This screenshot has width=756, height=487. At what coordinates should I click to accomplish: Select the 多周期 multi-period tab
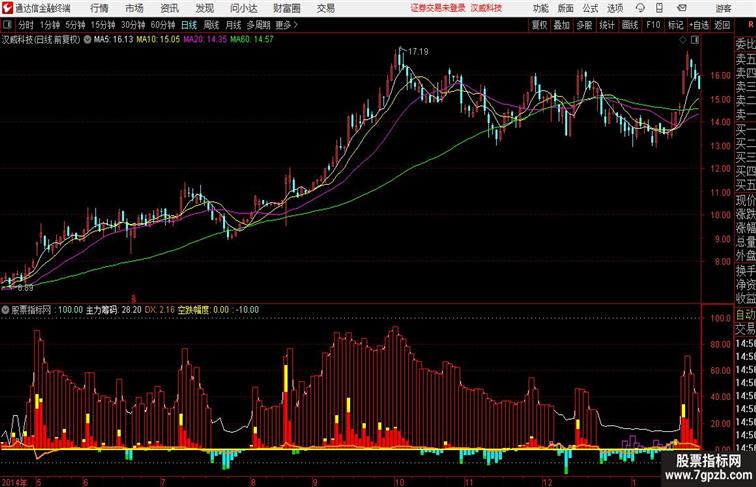pos(258,25)
